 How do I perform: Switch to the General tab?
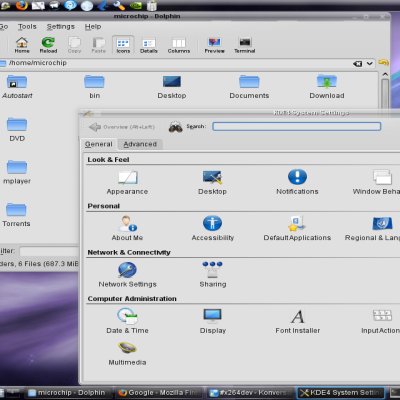[99, 144]
